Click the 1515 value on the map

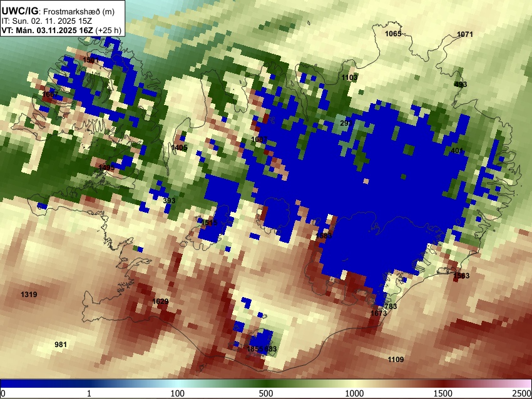coord(209,223)
